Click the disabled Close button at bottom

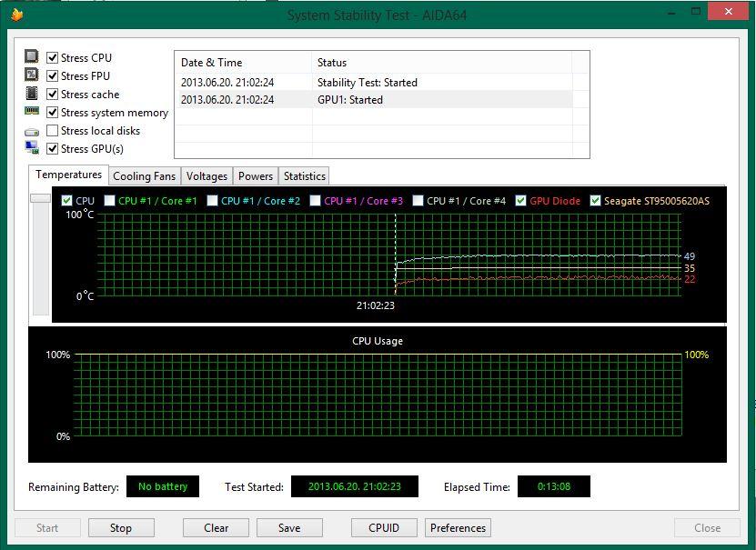(707, 528)
